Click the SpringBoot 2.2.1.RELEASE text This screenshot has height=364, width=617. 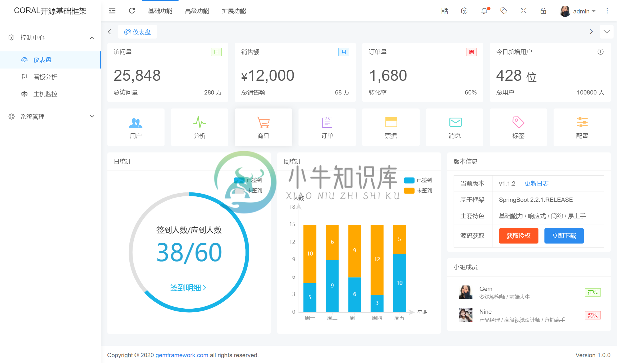point(536,200)
